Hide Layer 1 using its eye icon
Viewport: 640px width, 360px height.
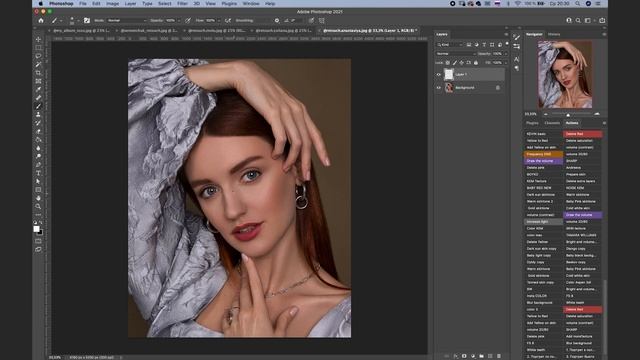tap(439, 75)
